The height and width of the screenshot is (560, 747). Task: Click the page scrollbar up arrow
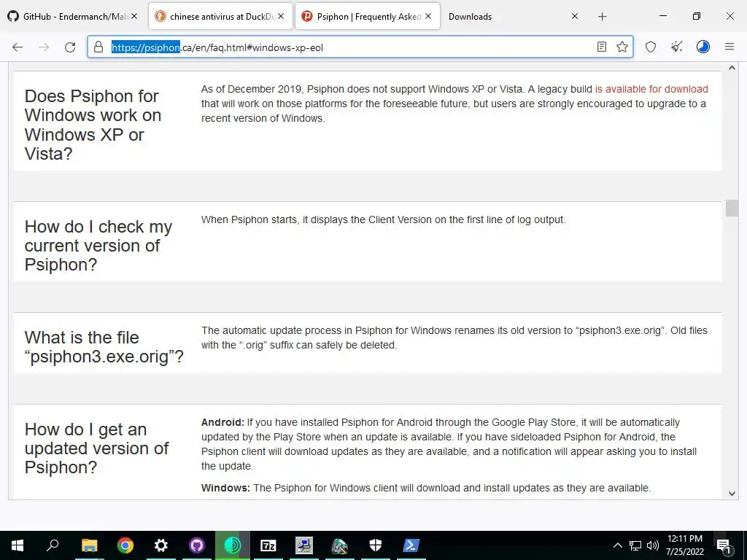(x=732, y=68)
